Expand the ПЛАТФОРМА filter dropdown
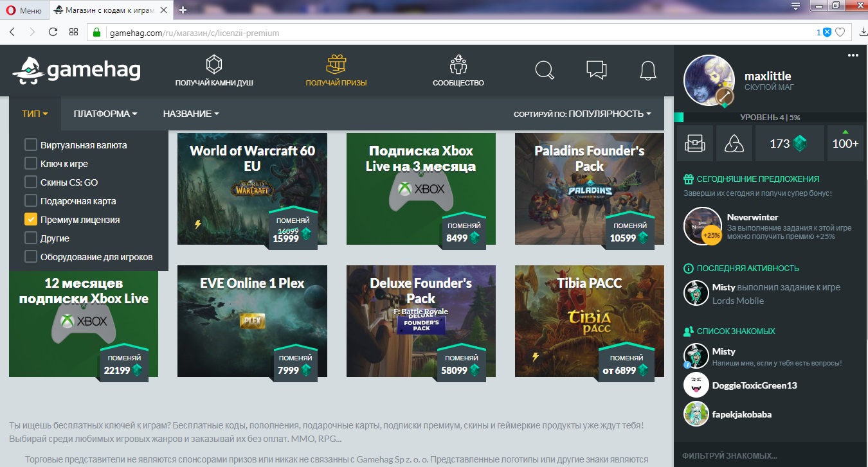The height and width of the screenshot is (467, 868). (105, 114)
